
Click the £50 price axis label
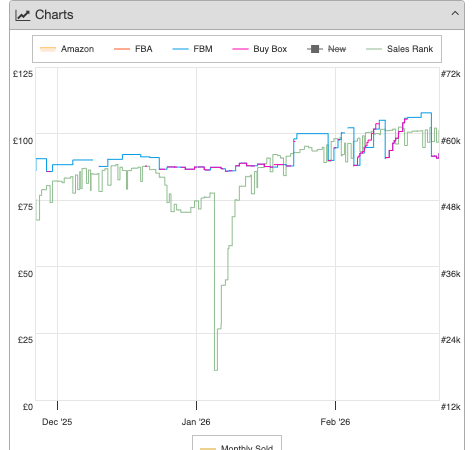[25, 274]
